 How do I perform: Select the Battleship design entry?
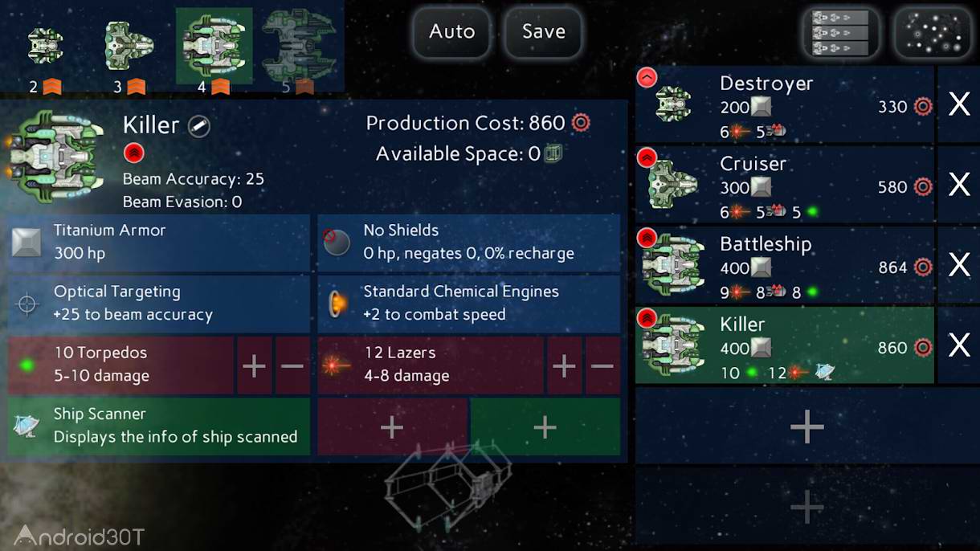[785, 265]
